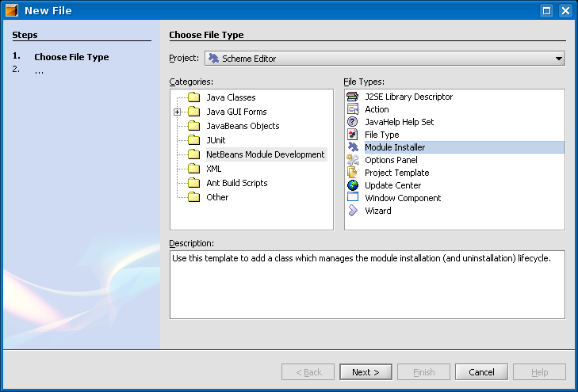Click the J2SE Library Descriptor icon
578x392 pixels.
pos(352,97)
